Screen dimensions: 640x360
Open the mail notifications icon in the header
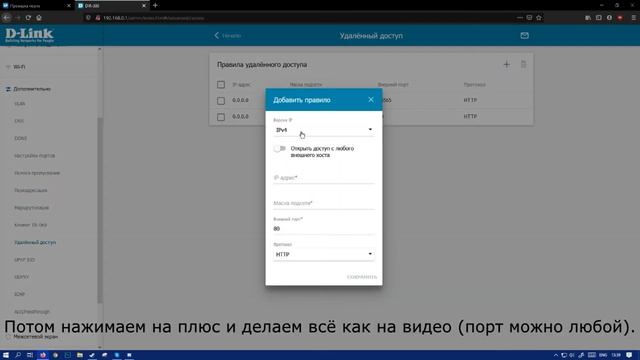coord(524,36)
